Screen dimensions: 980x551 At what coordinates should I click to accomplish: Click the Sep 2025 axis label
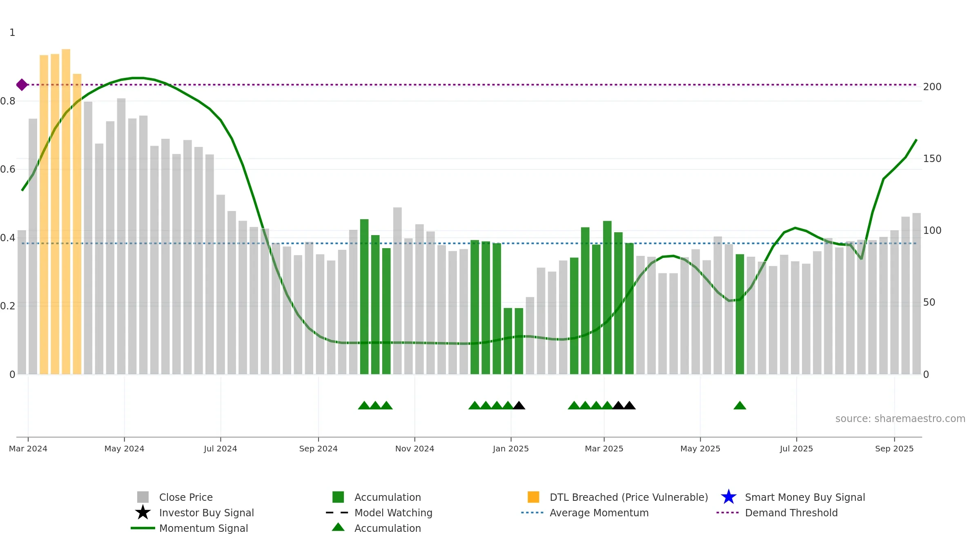coord(894,449)
